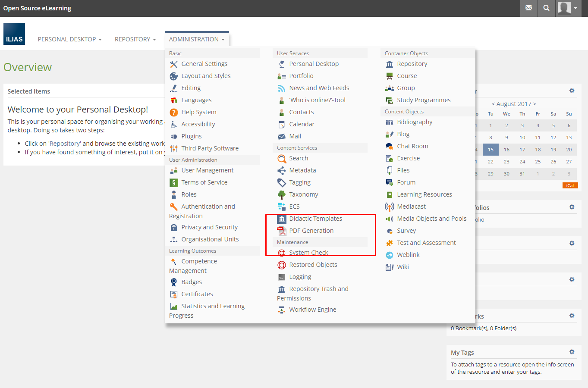Viewport: 588px width, 388px height.
Task: Click the Mediacast broadcast icon
Action: click(x=389, y=207)
